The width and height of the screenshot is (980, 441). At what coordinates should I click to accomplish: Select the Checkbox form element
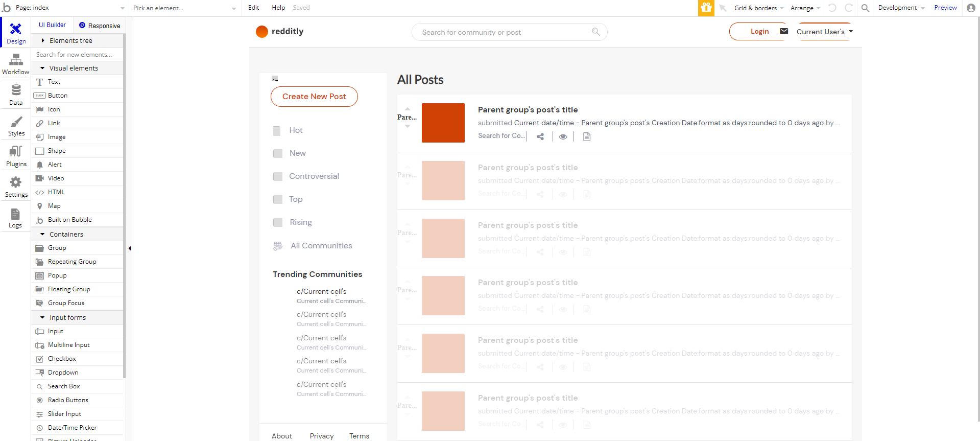pyautogui.click(x=78, y=359)
